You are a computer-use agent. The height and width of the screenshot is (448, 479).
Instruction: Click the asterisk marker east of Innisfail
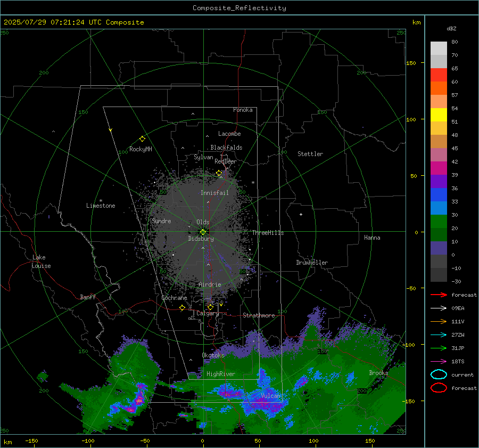[x=253, y=183]
